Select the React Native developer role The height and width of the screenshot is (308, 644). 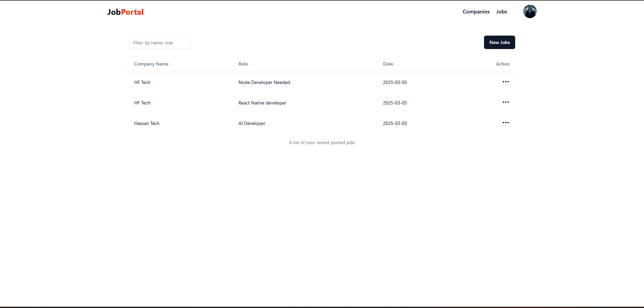[x=262, y=103]
